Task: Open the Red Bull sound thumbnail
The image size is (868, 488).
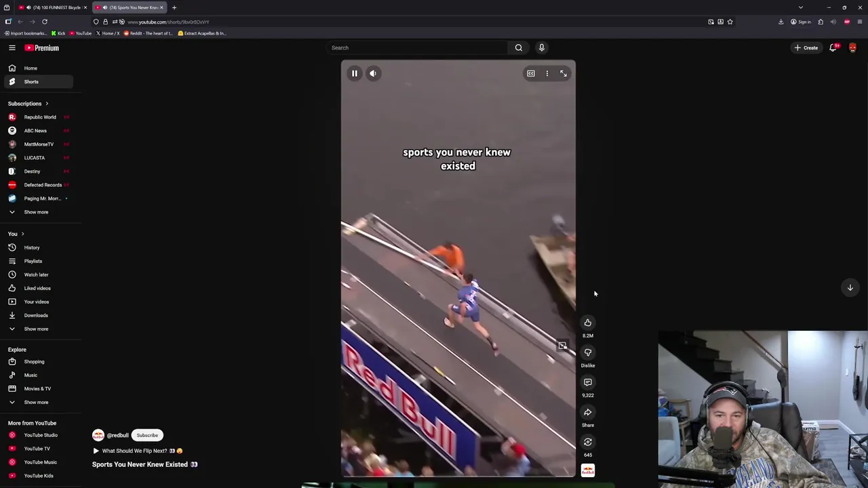Action: tap(588, 470)
